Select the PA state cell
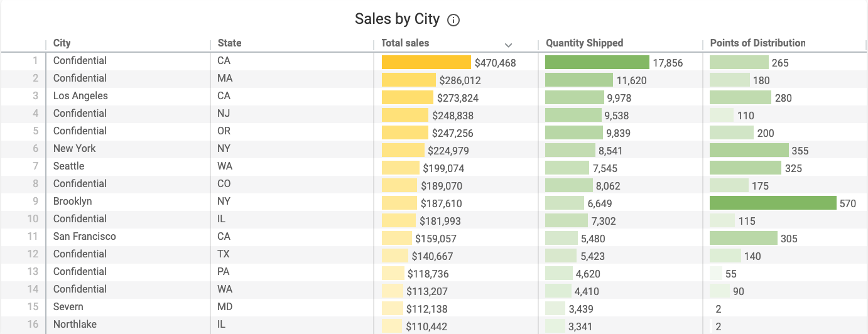The width and height of the screenshot is (868, 334). coord(224,272)
